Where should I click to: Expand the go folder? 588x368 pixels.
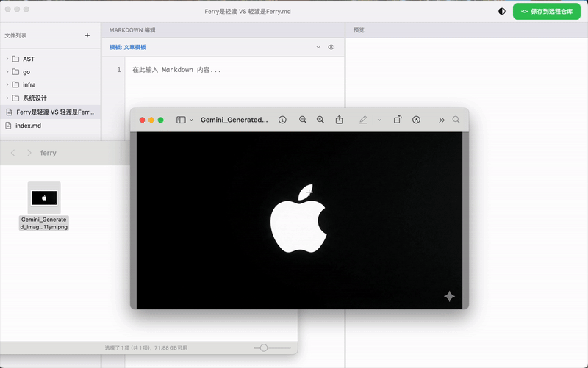click(x=7, y=71)
